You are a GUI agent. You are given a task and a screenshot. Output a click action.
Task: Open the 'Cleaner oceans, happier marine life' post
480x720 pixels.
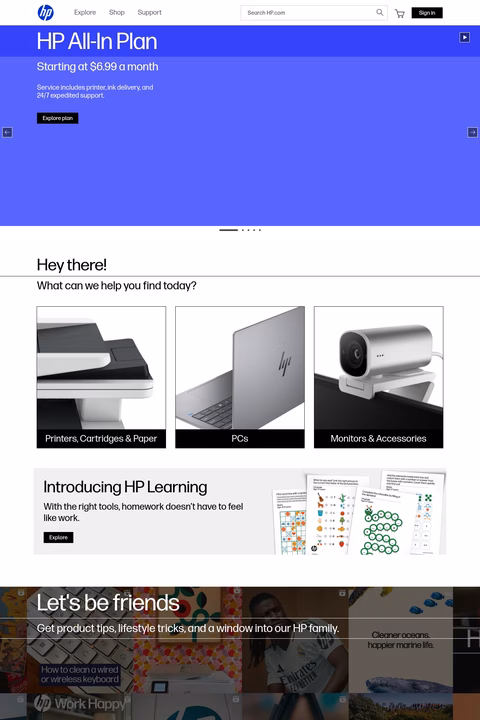(401, 640)
